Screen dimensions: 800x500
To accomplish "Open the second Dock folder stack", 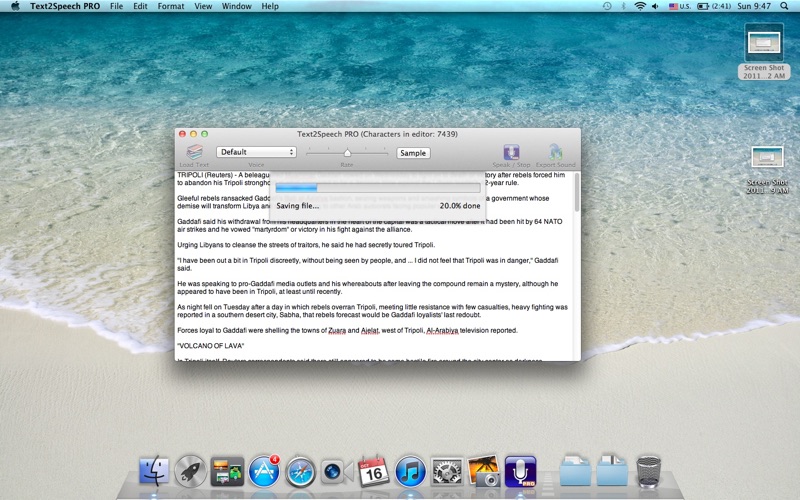I will tap(612, 471).
